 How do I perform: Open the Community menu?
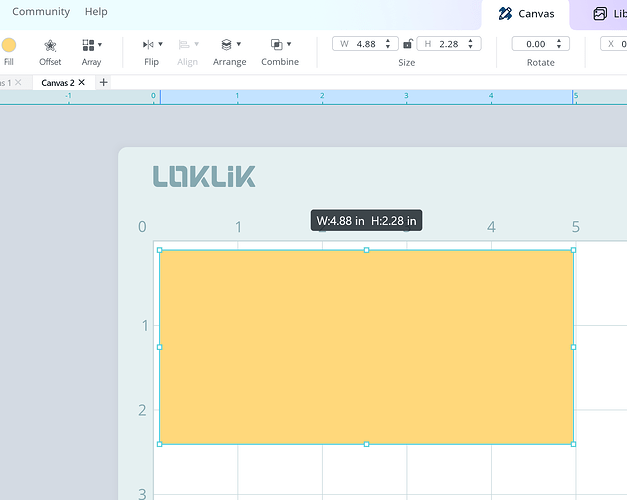[41, 12]
